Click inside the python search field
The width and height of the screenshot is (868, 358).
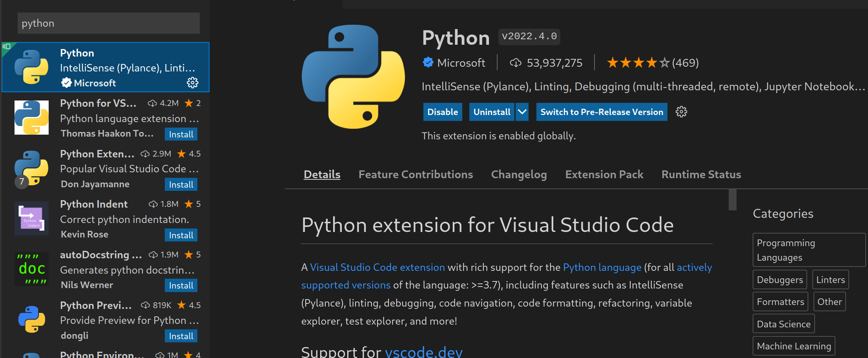(108, 23)
